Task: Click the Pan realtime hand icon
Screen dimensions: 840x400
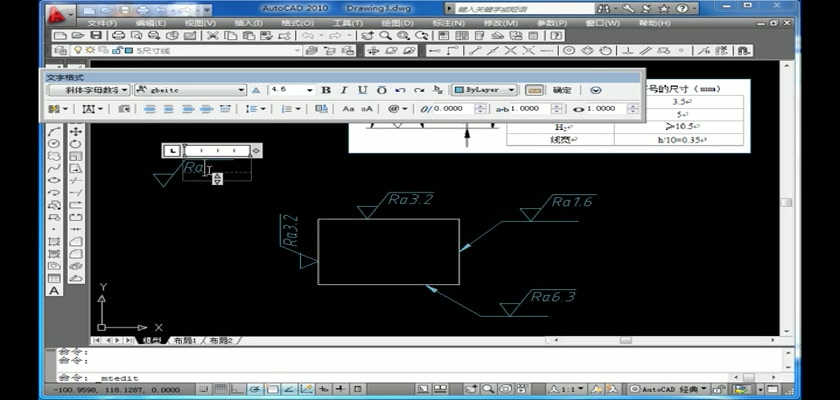Action: (367, 36)
